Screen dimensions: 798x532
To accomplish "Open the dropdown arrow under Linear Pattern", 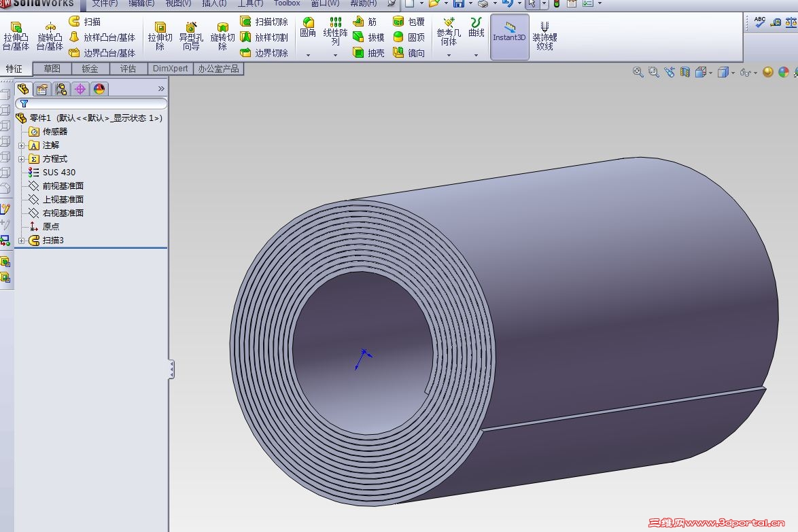I will click(x=335, y=55).
